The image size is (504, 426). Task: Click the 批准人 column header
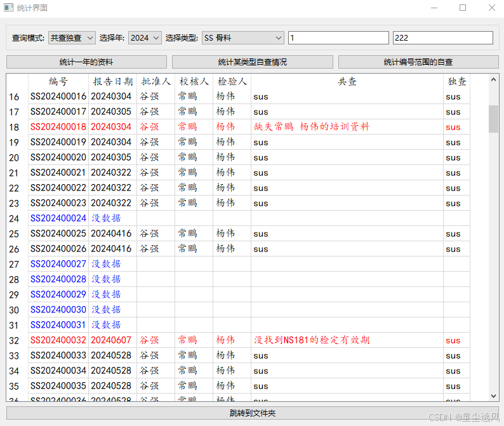(156, 81)
